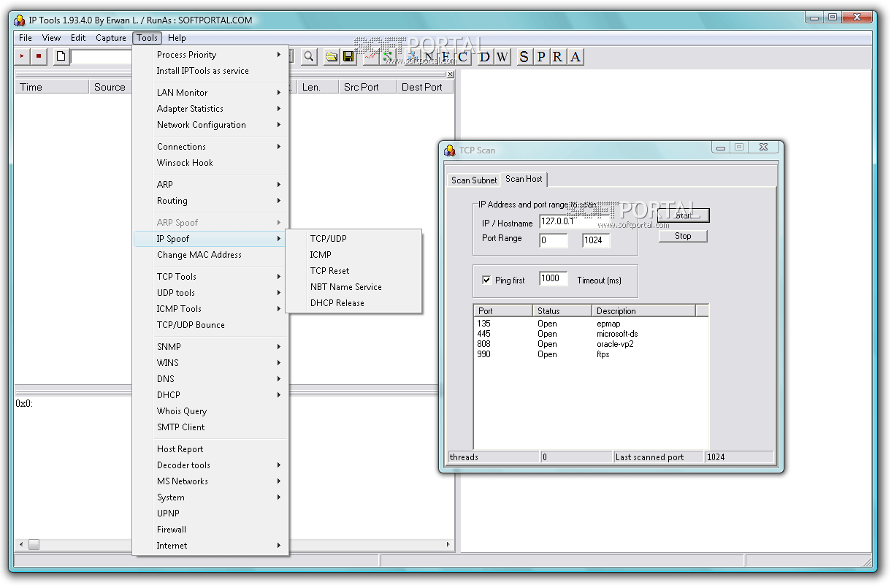Expand the Adapter Statistics submenu

[211, 109]
